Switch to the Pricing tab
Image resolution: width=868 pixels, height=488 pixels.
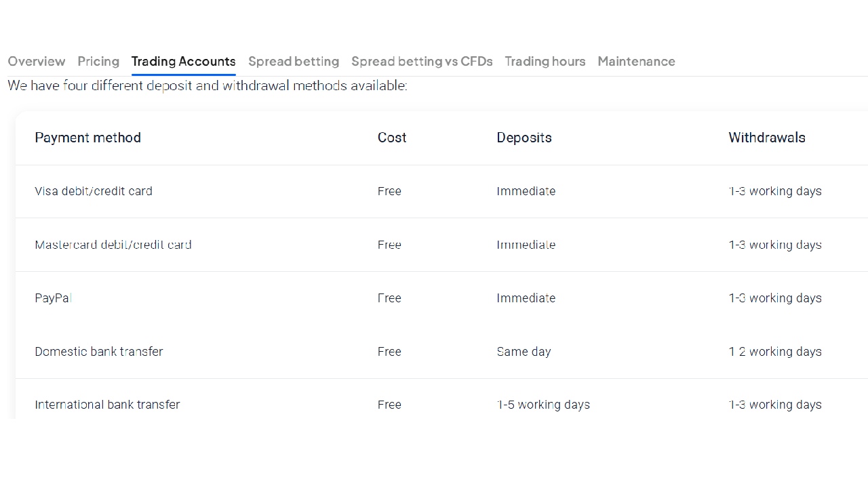[x=98, y=62]
